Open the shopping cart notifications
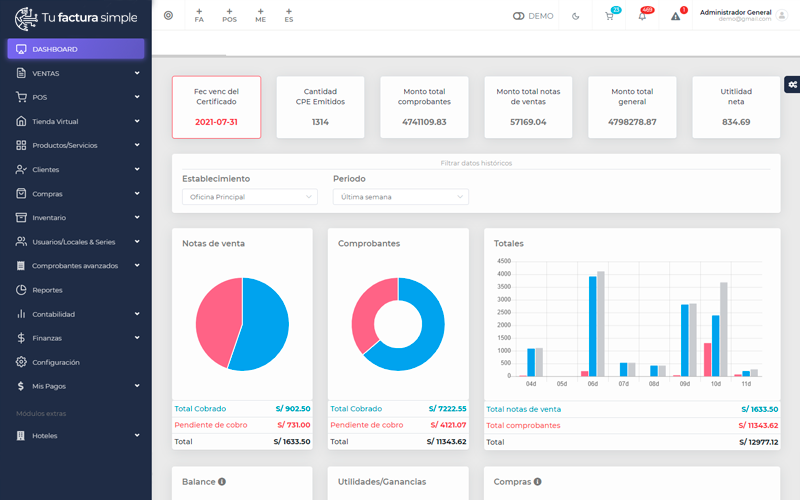 click(609, 16)
